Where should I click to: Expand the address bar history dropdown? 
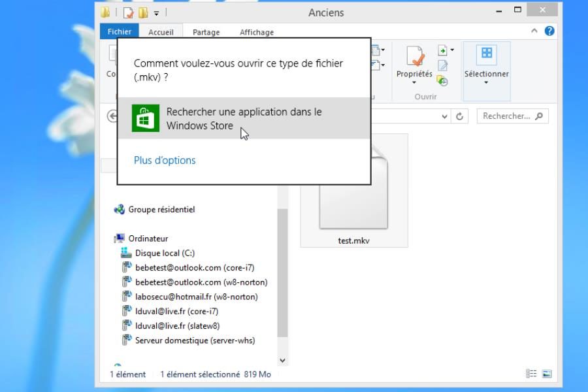point(445,116)
